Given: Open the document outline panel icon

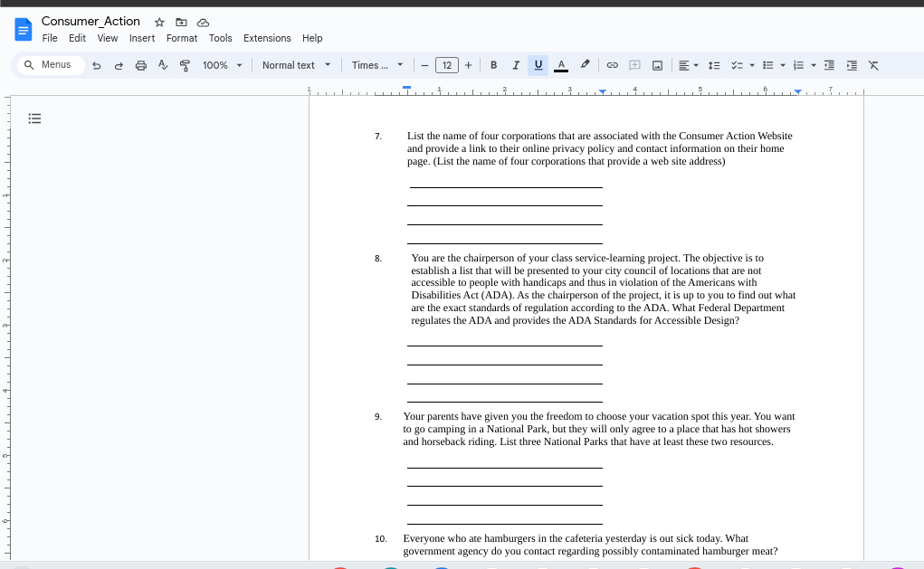Looking at the screenshot, I should [34, 118].
